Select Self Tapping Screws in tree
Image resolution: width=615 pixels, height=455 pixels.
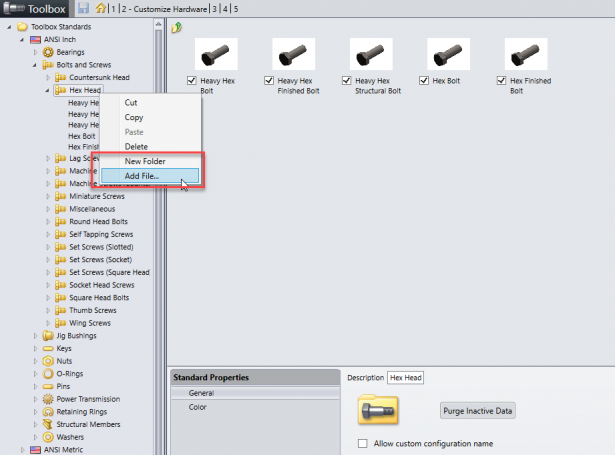tap(101, 234)
